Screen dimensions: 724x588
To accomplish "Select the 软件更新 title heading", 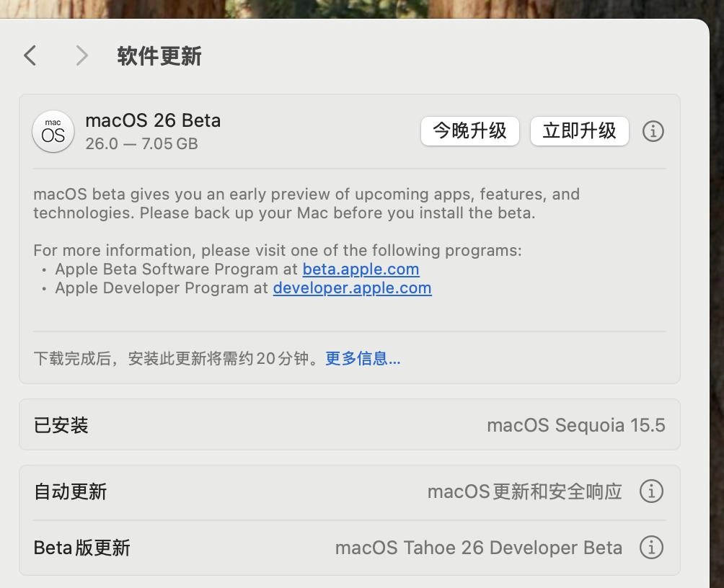I will click(159, 56).
